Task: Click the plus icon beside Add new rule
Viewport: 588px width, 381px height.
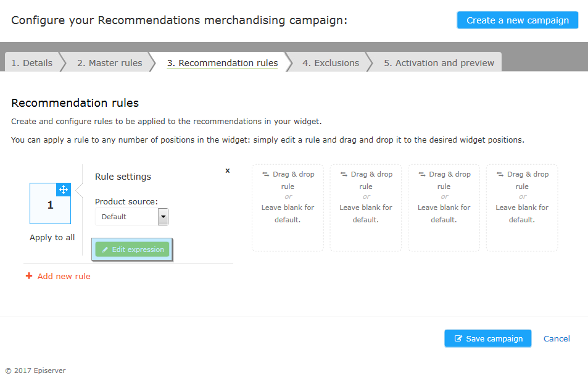Action: point(29,276)
